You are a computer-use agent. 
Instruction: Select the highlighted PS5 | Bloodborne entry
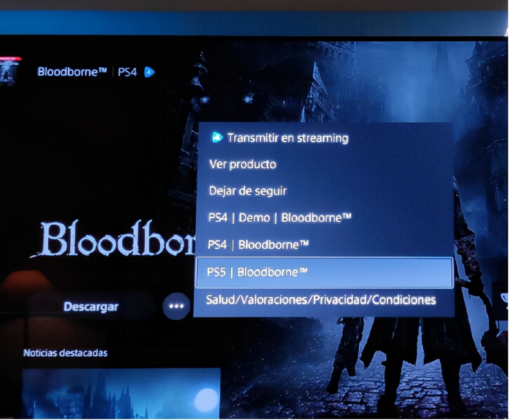[x=325, y=272]
